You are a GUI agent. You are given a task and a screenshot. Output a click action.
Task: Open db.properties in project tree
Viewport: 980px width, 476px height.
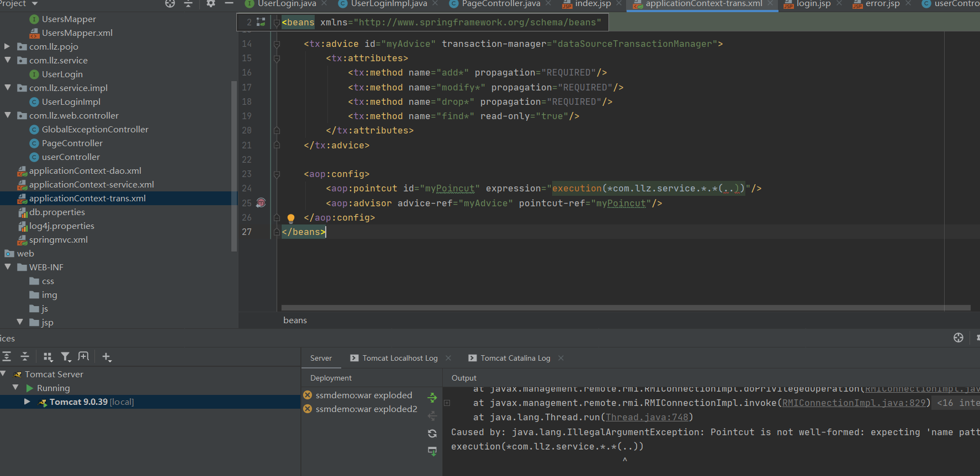[x=57, y=212]
